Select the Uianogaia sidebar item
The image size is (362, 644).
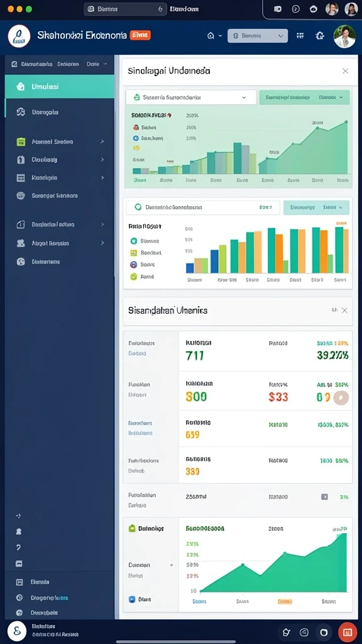[x=60, y=112]
